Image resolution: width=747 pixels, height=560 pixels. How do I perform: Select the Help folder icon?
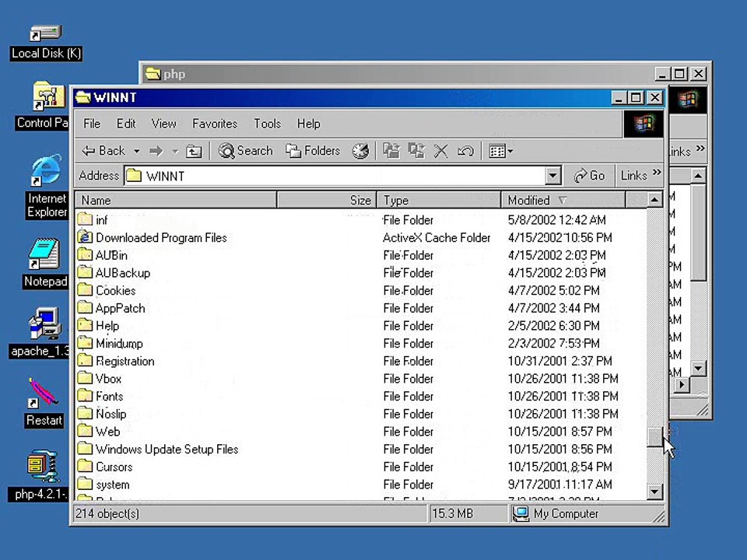pyautogui.click(x=86, y=325)
